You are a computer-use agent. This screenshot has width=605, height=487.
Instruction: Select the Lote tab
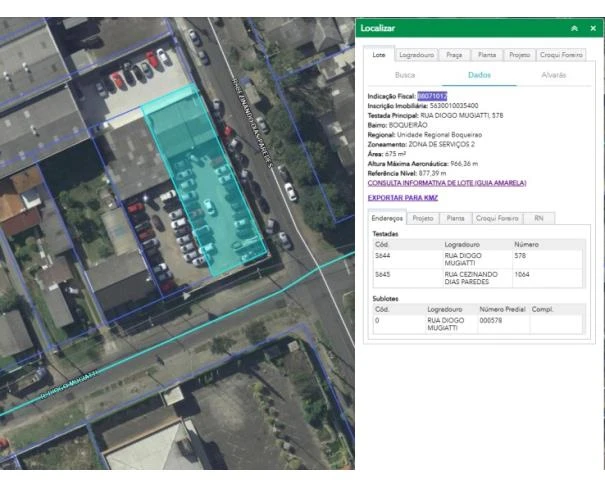[379, 54]
